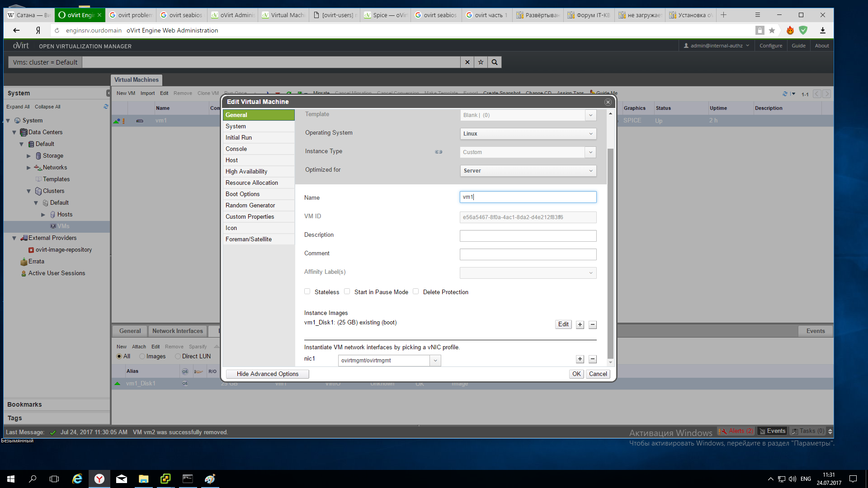Image resolution: width=868 pixels, height=488 pixels.
Task: Collapse the Data Centers tree node
Action: click(x=14, y=132)
